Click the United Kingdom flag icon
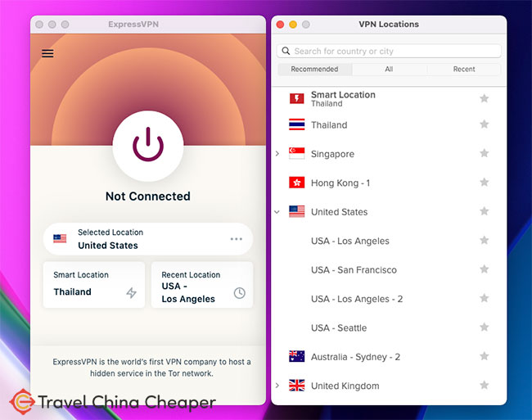Viewport: 532px width, 420px height. click(296, 385)
